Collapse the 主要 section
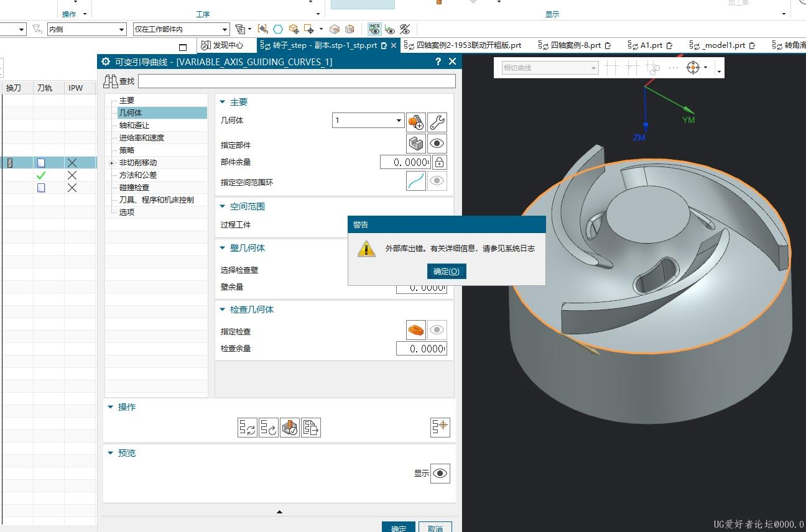Screen dimensions: 806x532 [223, 102]
